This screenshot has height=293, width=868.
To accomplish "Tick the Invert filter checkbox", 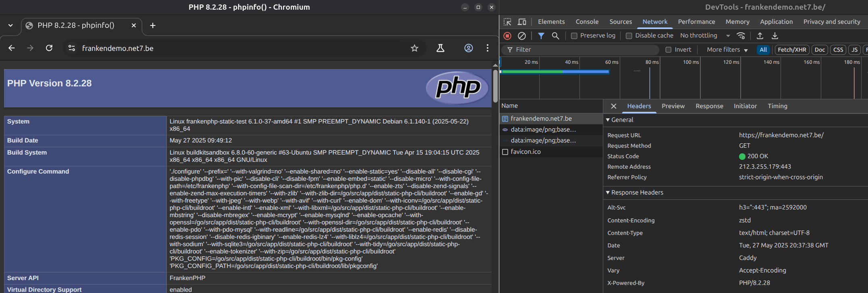I will [669, 50].
